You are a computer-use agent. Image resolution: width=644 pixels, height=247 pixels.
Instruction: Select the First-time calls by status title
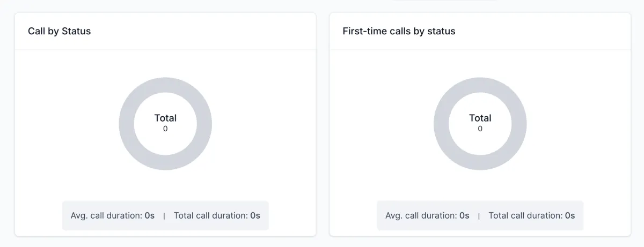tap(399, 31)
